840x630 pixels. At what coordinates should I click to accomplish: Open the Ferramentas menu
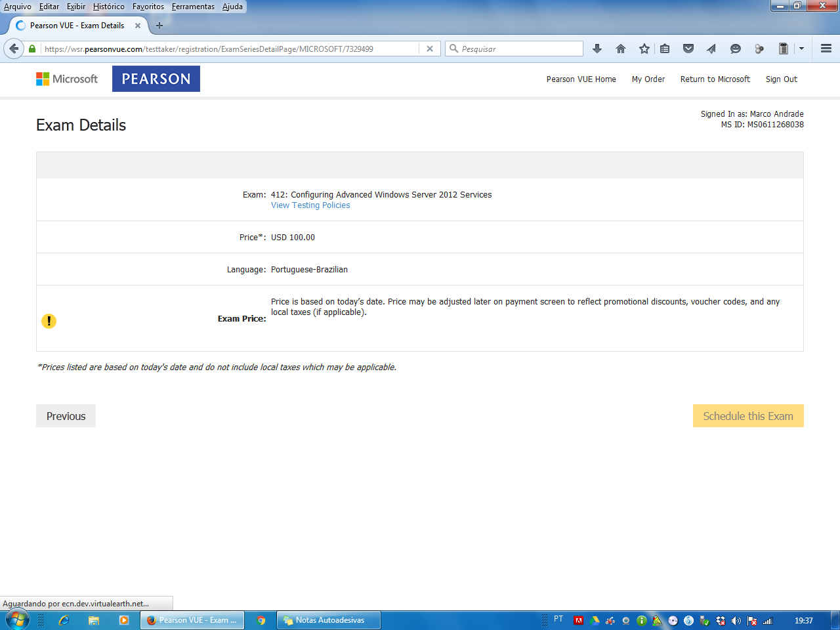click(x=193, y=7)
